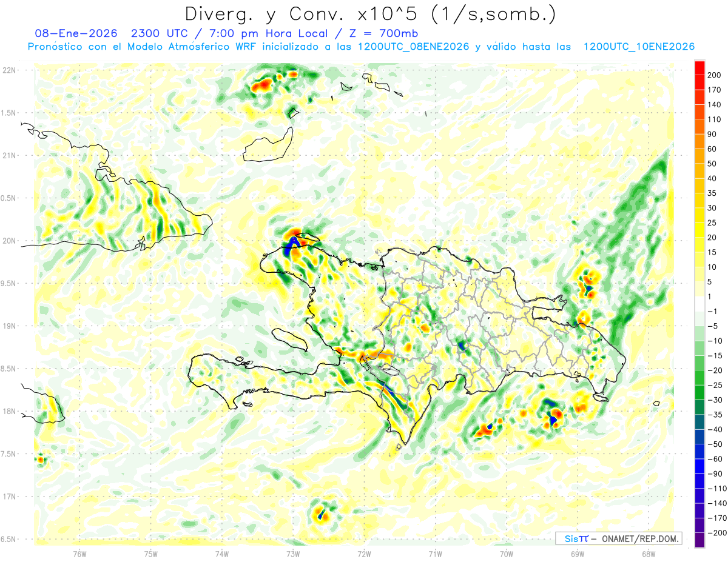Click the '18N' latitude label
728x562 pixels.
coord(9,412)
